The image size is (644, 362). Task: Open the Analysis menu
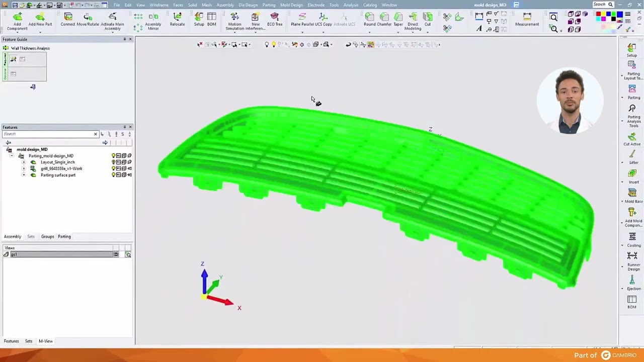(351, 5)
